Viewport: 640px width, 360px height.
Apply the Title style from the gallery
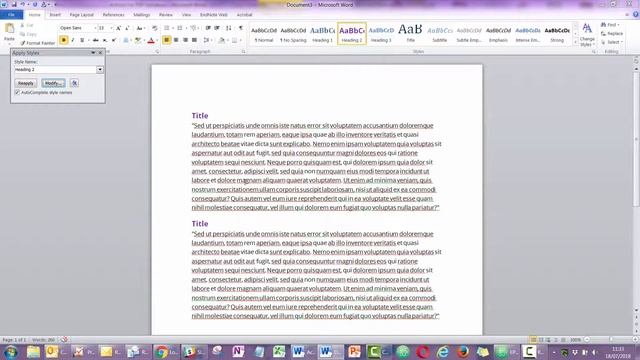click(410, 34)
